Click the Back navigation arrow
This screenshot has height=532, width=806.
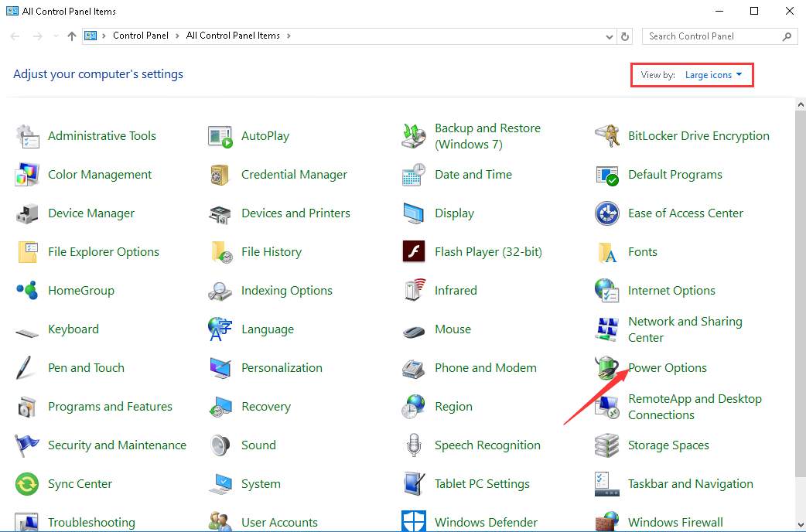[x=15, y=36]
